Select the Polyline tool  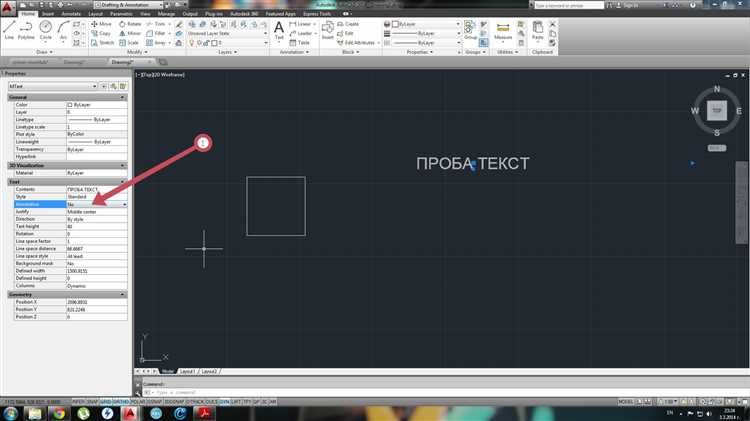tap(26, 30)
